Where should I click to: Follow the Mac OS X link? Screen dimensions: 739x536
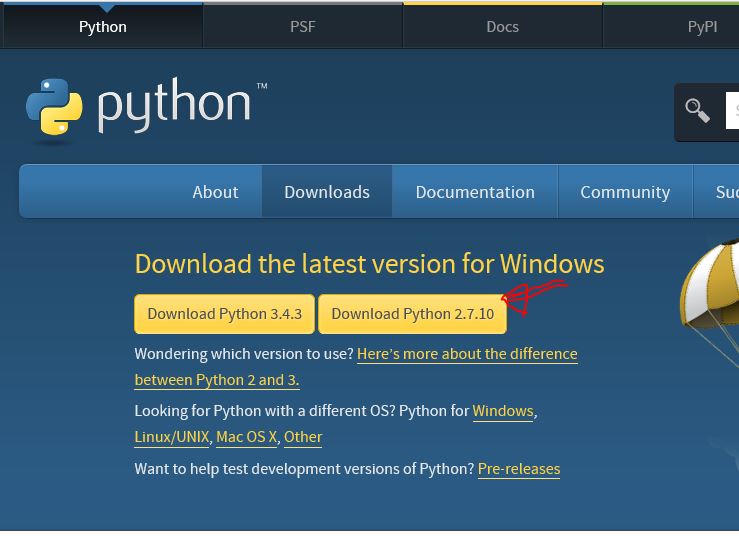[x=246, y=437]
